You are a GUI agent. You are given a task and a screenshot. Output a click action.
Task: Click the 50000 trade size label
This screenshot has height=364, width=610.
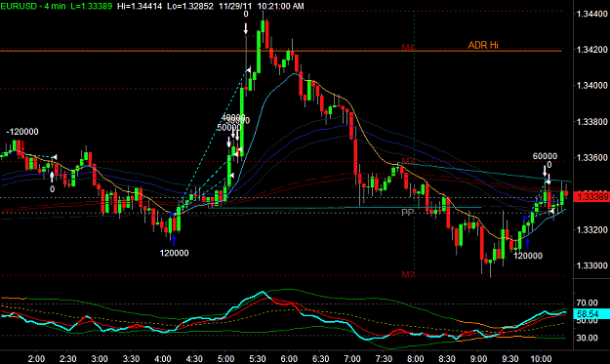tap(229, 128)
